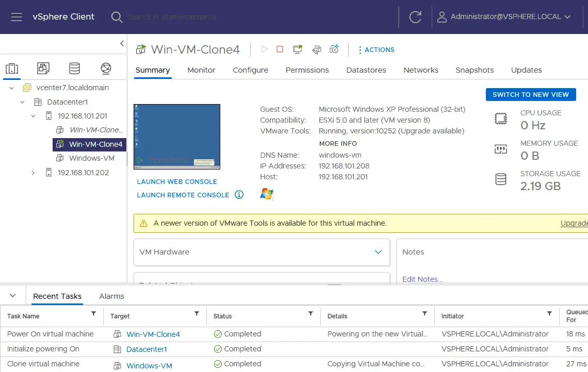The width and height of the screenshot is (588, 372).
Task: Filter the Task Name column
Action: [x=93, y=314]
